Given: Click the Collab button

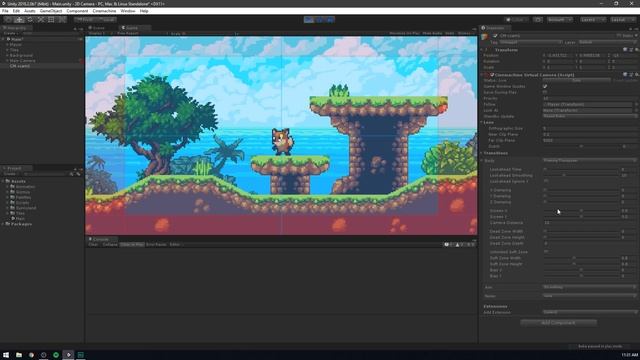Looking at the screenshot, I should coord(516,20).
